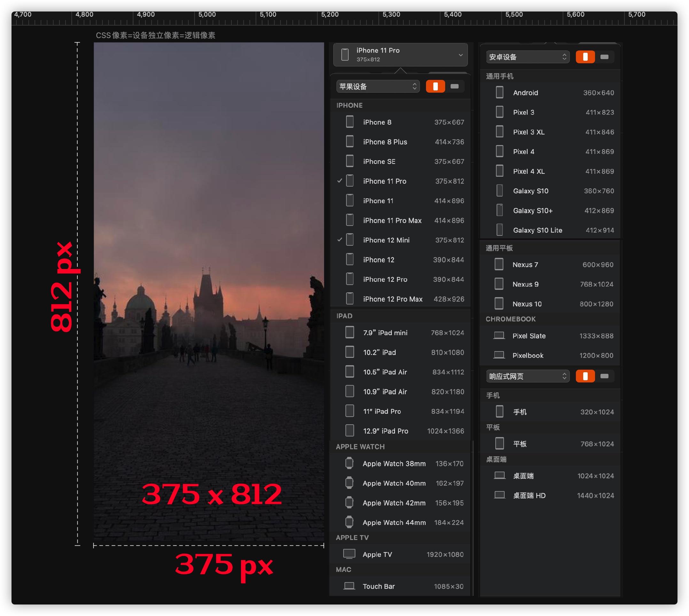Viewport: 689px width, 616px height.
Task: Click the Nexus 7 tablet icon
Action: click(499, 264)
